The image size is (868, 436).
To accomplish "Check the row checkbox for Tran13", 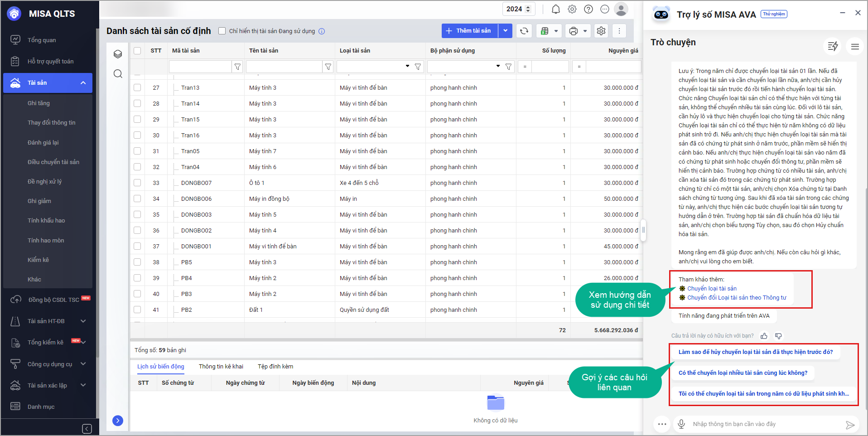I will (137, 87).
